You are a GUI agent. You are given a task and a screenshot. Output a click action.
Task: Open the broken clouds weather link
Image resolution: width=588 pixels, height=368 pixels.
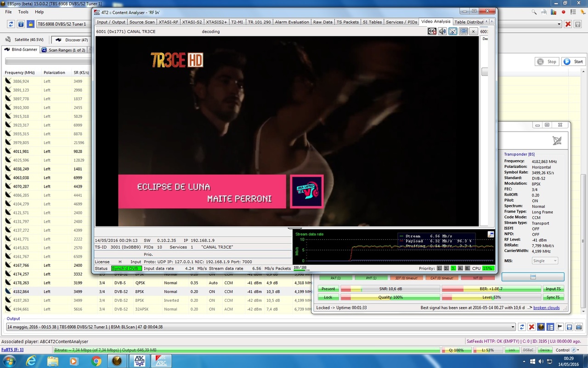click(546, 308)
